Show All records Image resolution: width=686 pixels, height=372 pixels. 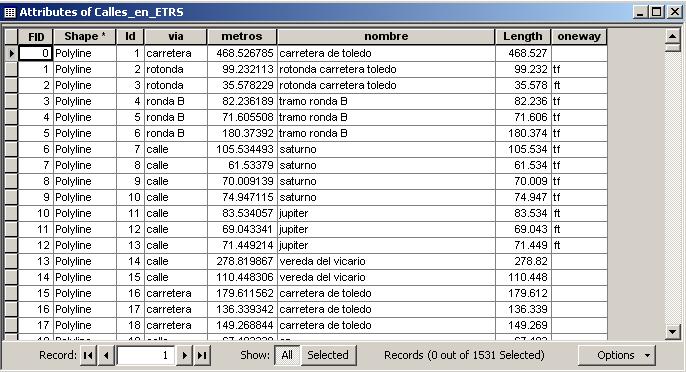(287, 355)
